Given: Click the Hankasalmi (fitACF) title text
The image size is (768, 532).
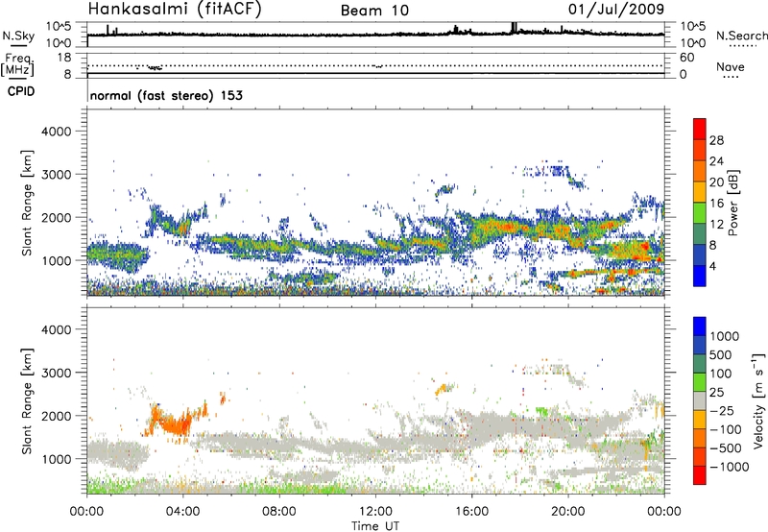Looking at the screenshot, I should coord(175,10).
